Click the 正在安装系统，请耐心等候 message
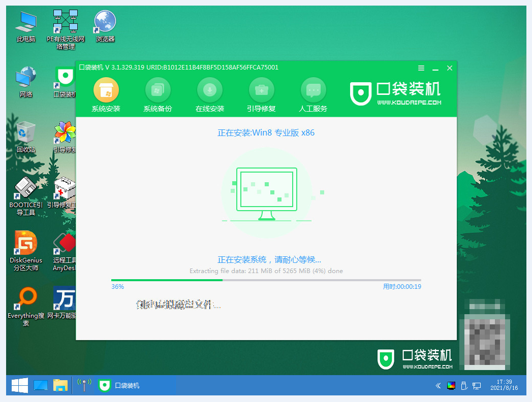 click(269, 260)
